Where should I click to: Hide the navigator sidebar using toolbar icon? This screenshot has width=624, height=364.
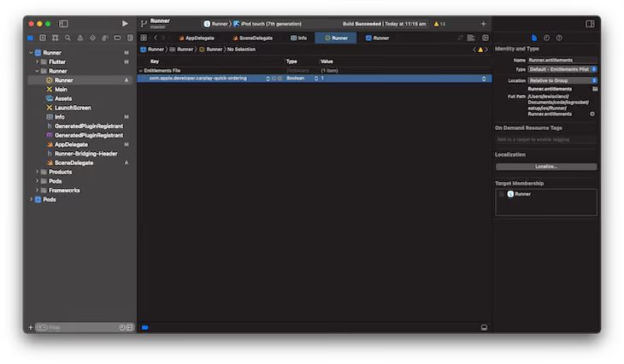63,24
